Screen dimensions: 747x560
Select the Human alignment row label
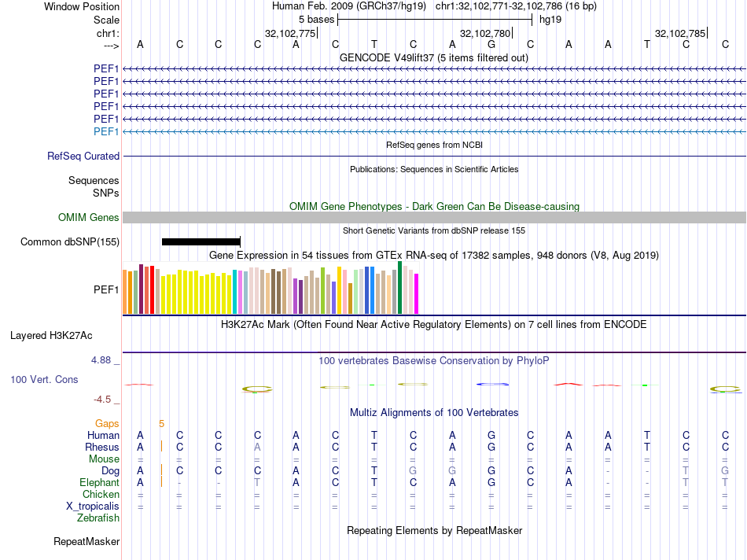[x=103, y=435]
